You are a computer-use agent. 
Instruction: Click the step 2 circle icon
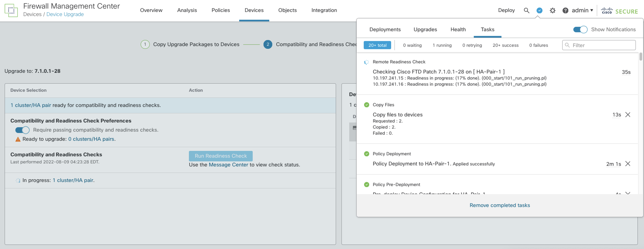[268, 44]
